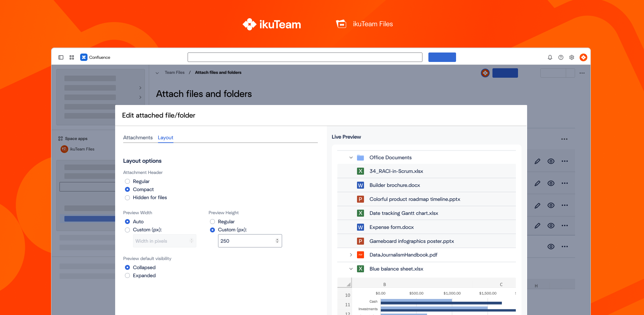Click the ikuTeam Files icon under Space apps
Viewport: 644px width, 315px height.
pyautogui.click(x=64, y=149)
